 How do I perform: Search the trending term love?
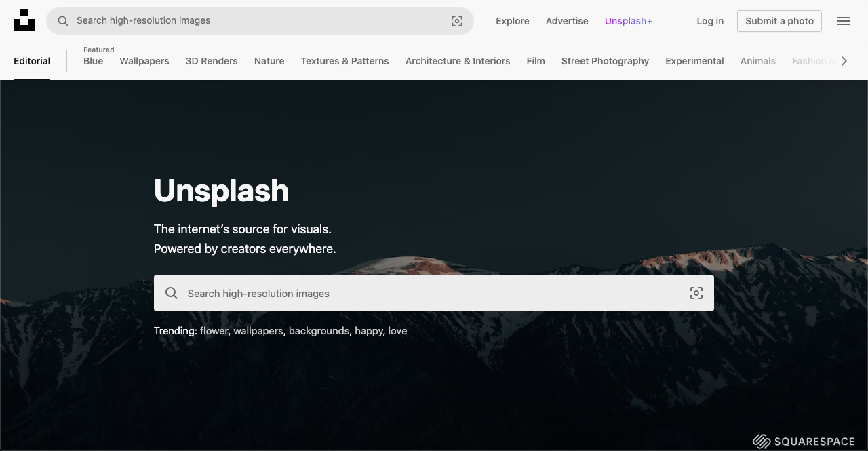point(397,331)
